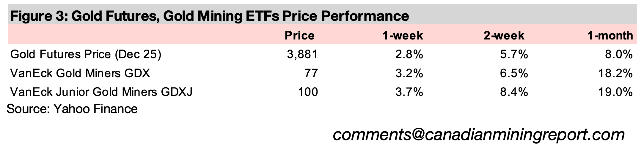Click the comments@canadianminingreport.com email link

(x=478, y=135)
